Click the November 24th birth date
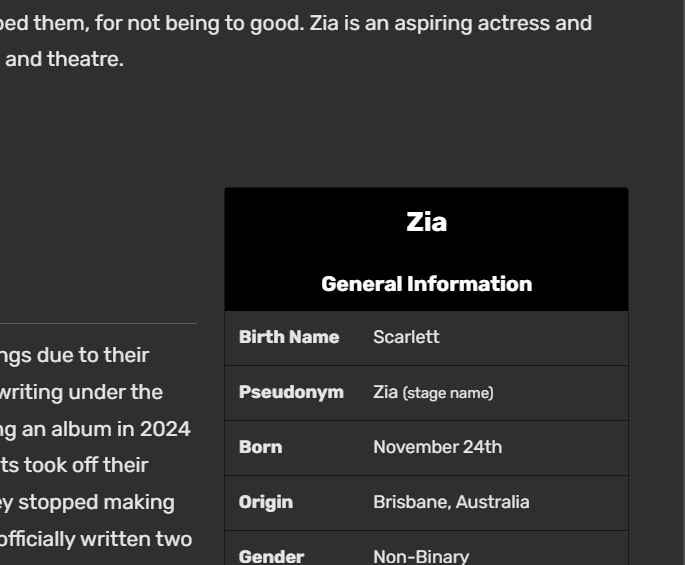Viewport: 685px width, 565px height. pos(437,447)
